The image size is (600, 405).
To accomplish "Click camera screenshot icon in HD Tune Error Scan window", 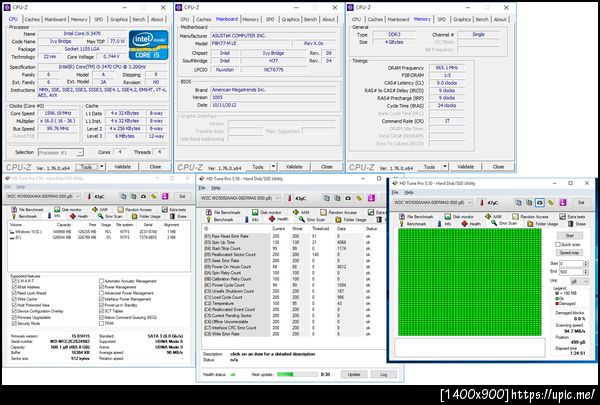I will tap(540, 202).
